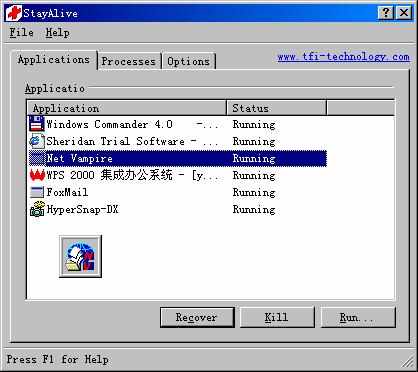Click the Run... button

[358, 317]
